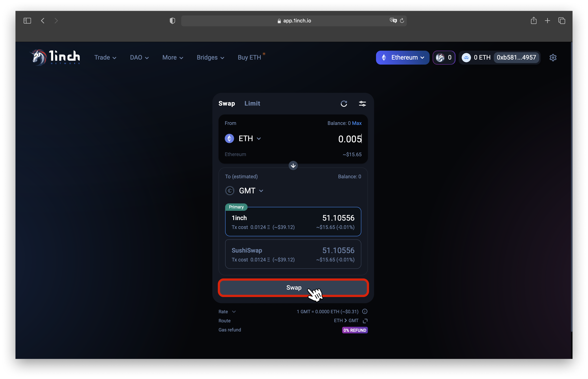Screen dimensions: 588x379
Task: Expand the route details icon
Action: click(x=365, y=321)
